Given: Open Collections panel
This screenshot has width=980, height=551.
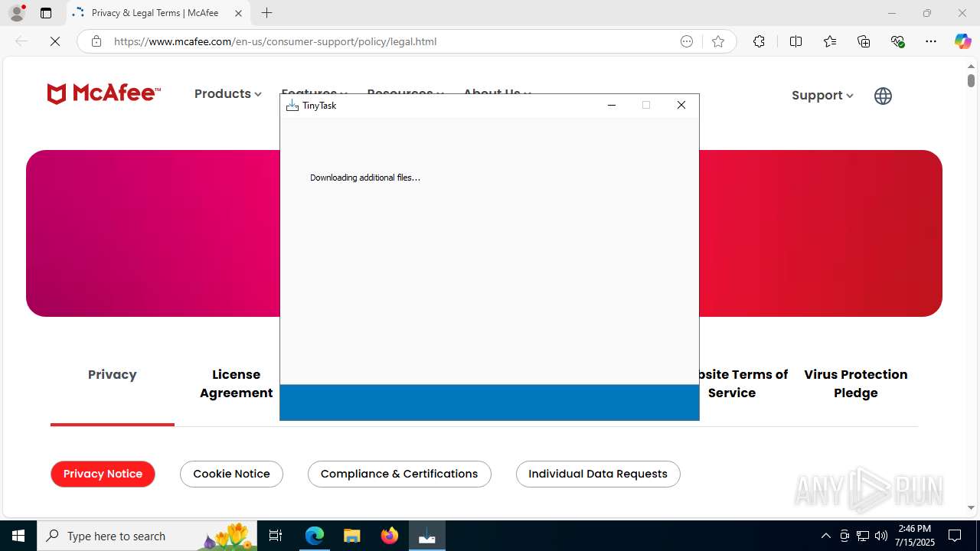Looking at the screenshot, I should click(x=864, y=41).
